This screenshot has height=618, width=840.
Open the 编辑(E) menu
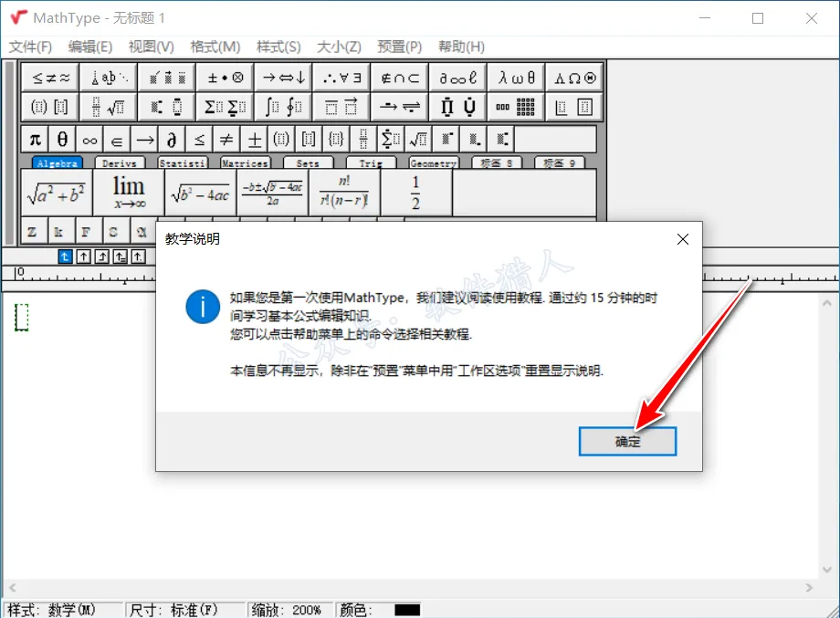click(90, 47)
